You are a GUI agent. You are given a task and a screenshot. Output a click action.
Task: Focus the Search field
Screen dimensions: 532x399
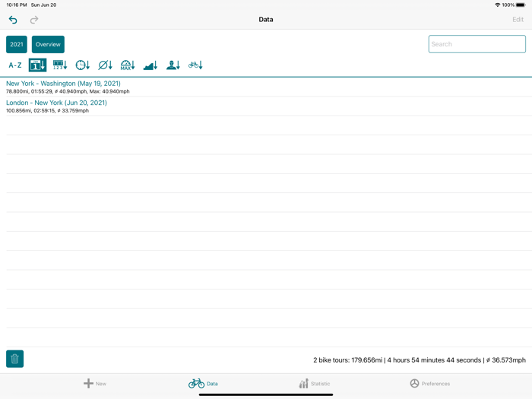[477, 44]
